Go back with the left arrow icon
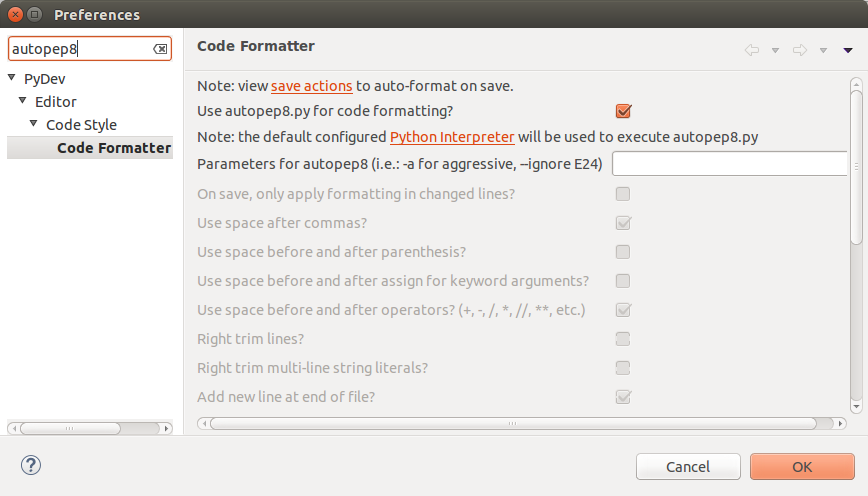The width and height of the screenshot is (868, 496). (752, 50)
